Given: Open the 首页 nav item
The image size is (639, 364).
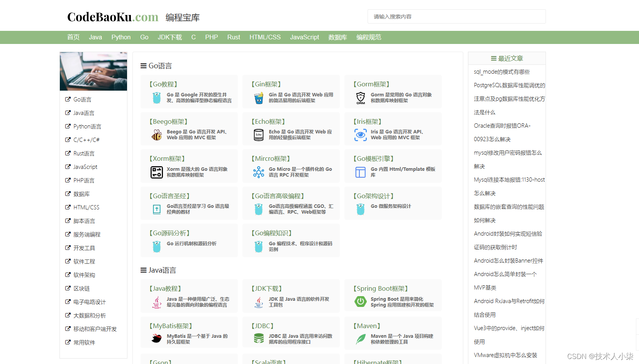Looking at the screenshot, I should [x=73, y=37].
